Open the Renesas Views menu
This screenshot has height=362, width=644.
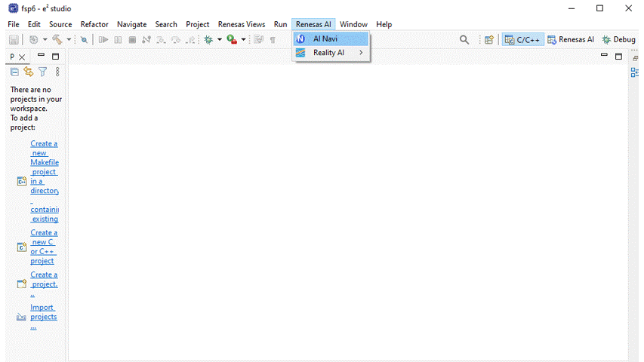point(242,24)
